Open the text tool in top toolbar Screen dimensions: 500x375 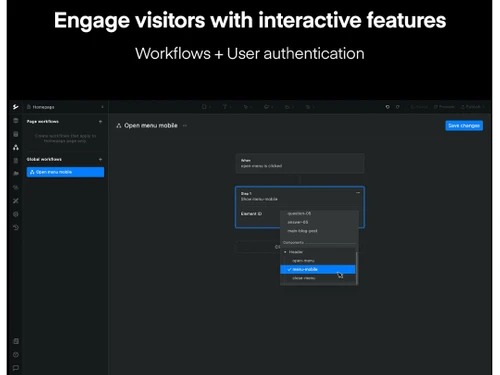click(226, 107)
